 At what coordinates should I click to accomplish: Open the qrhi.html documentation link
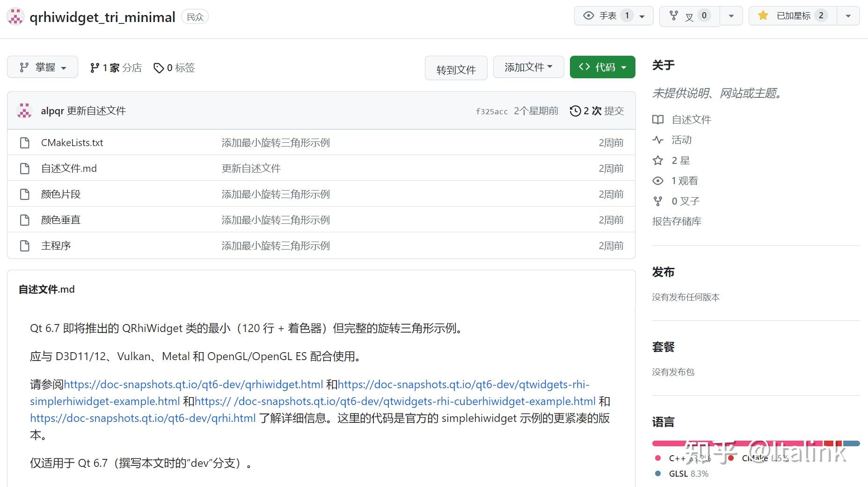[143, 418]
